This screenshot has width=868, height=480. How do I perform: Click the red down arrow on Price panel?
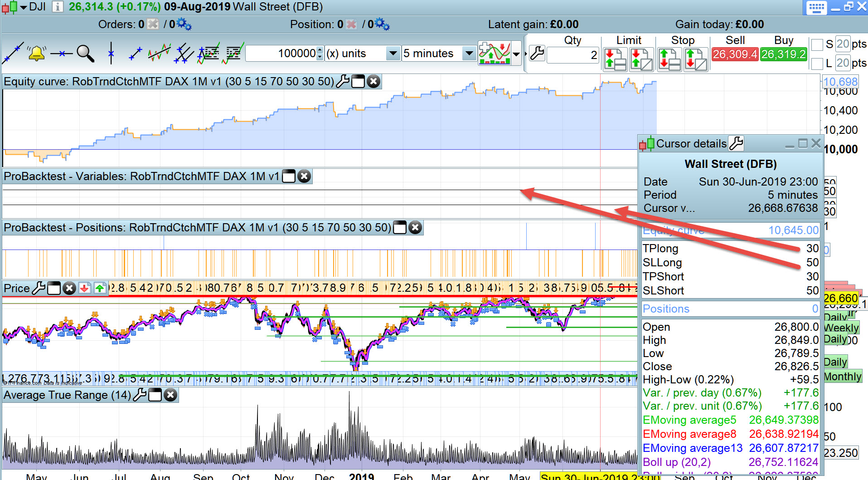(84, 288)
